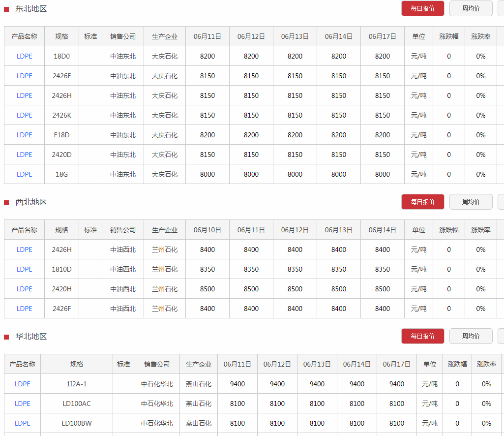Screen dimensions: 504x436
Task: Click 中石化华北 in LD100BW row
Action: tap(157, 423)
